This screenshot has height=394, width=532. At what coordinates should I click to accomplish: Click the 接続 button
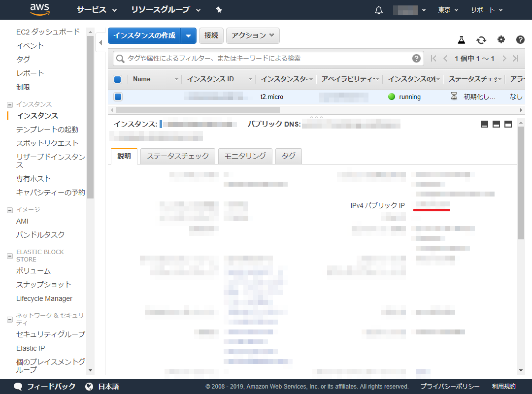[211, 35]
